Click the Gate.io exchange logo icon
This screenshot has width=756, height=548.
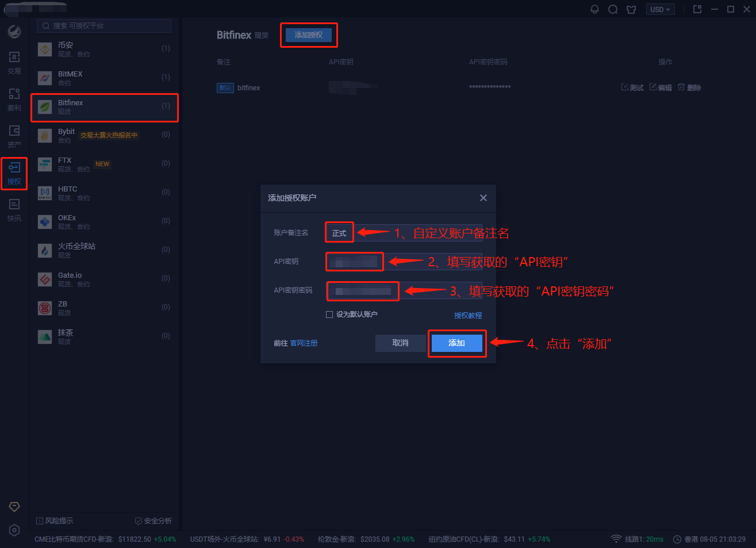[x=45, y=279]
